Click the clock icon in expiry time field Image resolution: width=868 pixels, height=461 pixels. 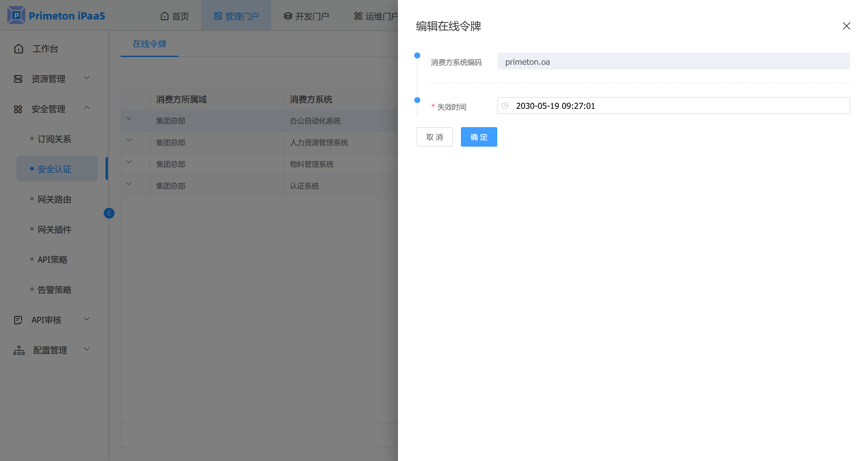pyautogui.click(x=505, y=106)
